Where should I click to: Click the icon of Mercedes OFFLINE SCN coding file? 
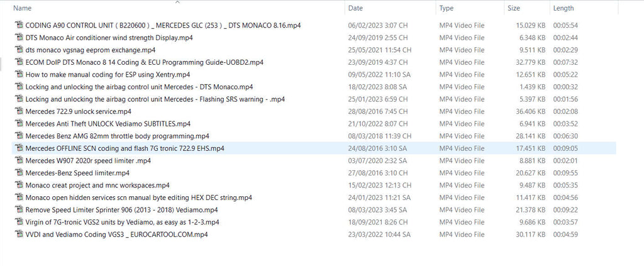coord(18,148)
